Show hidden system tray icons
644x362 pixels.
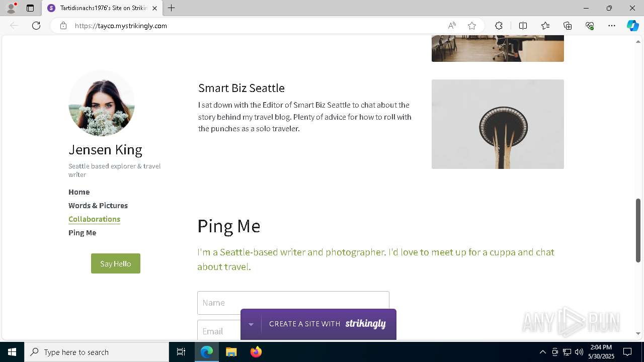click(542, 352)
